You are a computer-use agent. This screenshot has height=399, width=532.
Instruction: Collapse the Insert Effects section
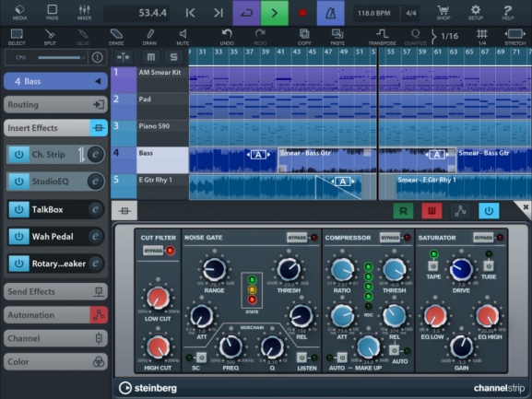click(x=55, y=128)
